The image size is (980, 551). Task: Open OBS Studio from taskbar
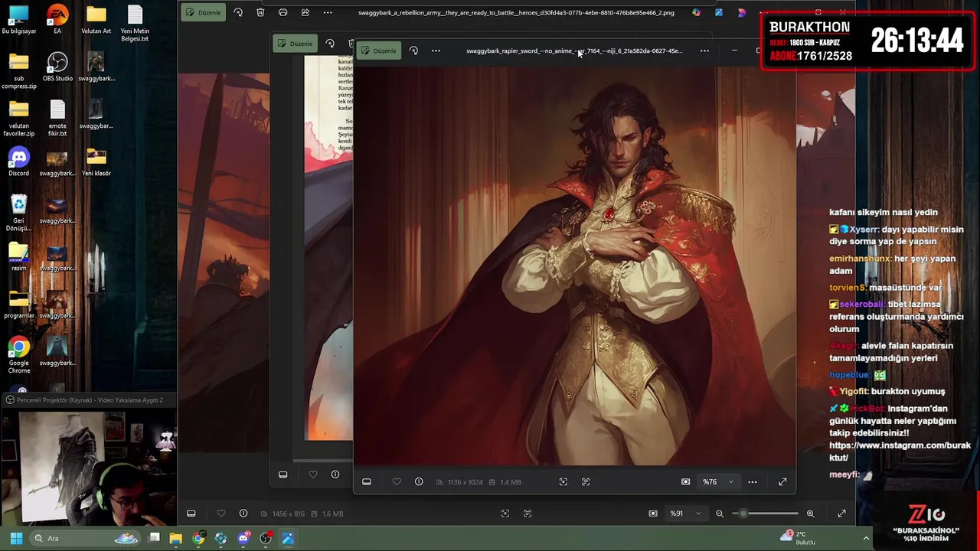[266, 538]
